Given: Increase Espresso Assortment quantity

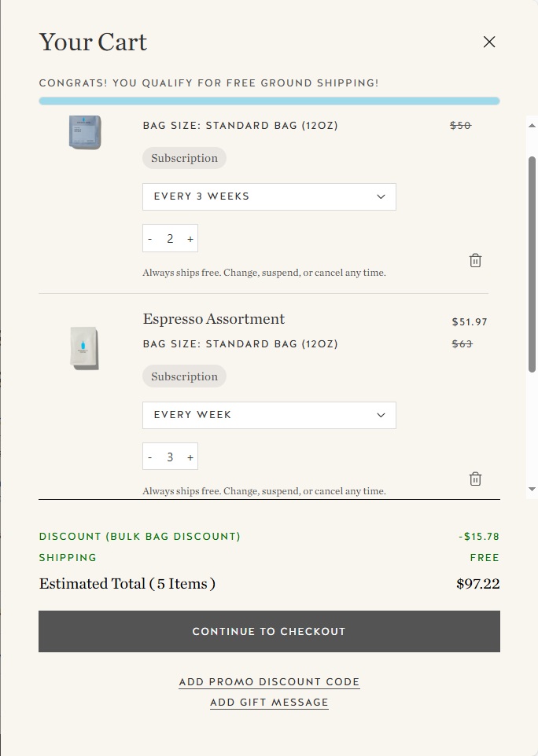Looking at the screenshot, I should (190, 457).
